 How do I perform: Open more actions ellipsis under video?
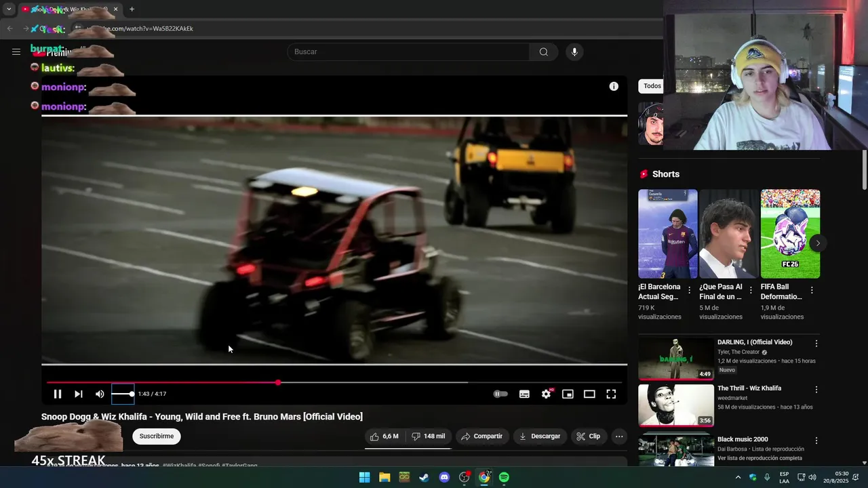(x=619, y=436)
